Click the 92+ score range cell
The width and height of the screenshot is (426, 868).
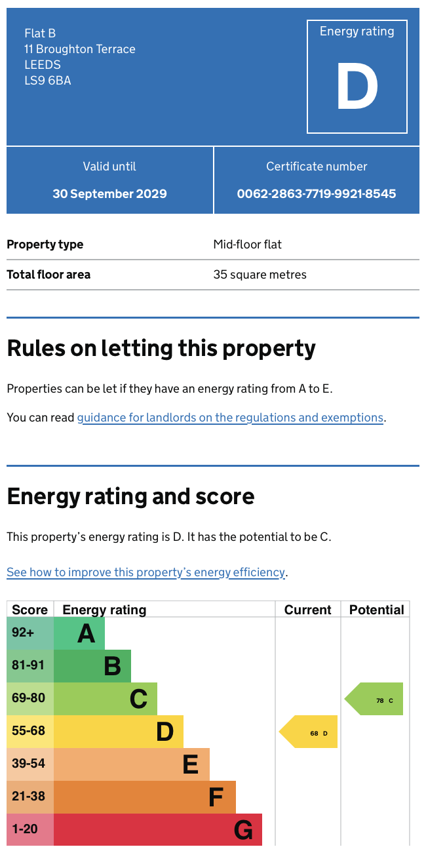tap(30, 633)
